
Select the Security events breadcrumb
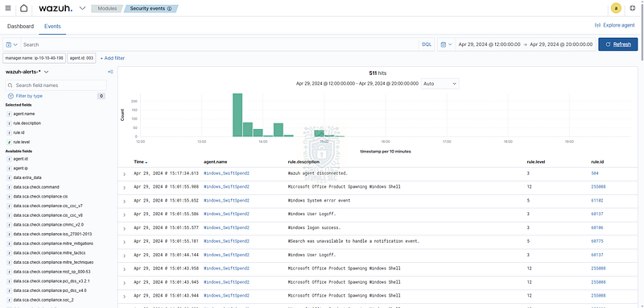point(151,8)
